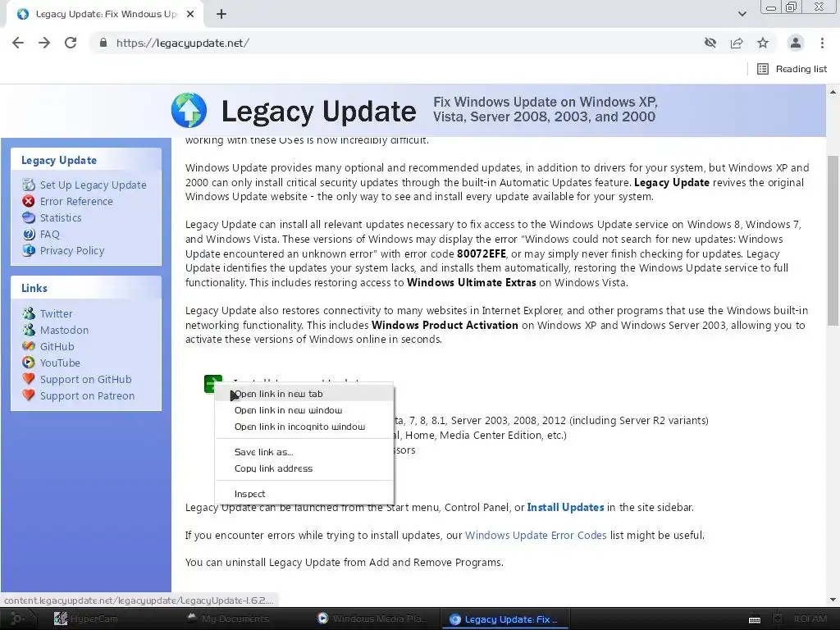Click the FAQ question mark icon
This screenshot has height=630, width=840.
click(29, 234)
